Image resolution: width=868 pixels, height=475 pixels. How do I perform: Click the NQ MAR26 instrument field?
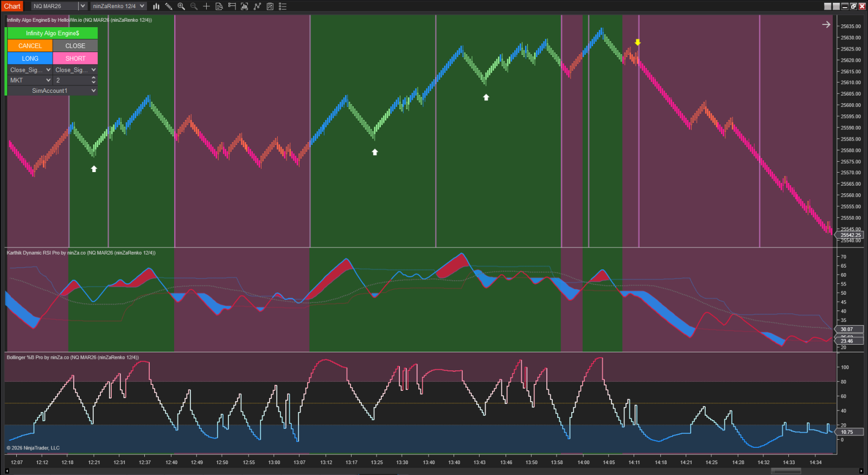click(55, 6)
